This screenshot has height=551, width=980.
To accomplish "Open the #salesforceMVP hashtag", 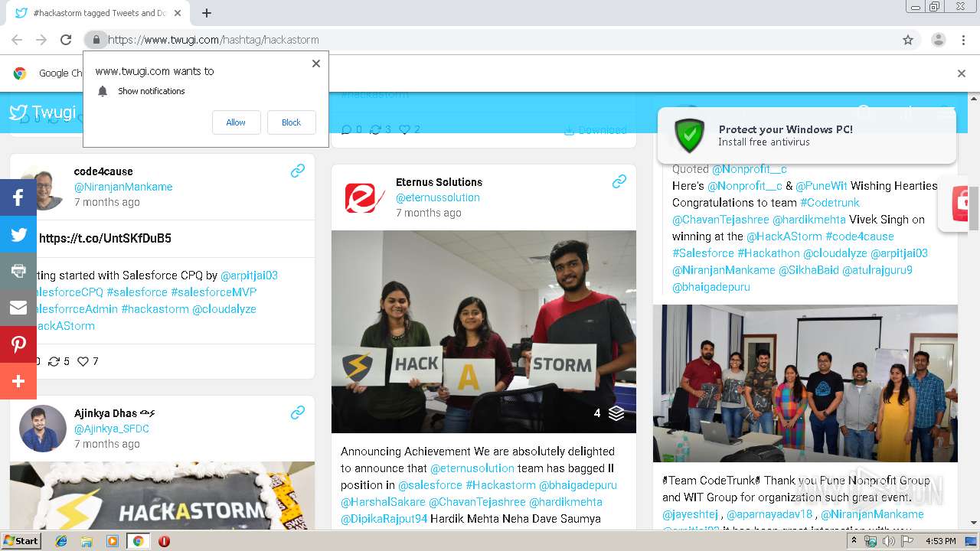I will point(214,292).
